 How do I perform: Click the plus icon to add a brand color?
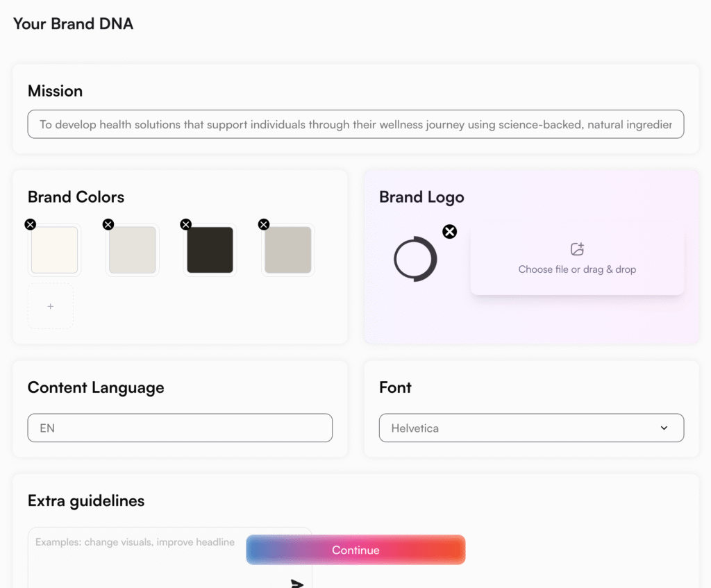pos(50,305)
